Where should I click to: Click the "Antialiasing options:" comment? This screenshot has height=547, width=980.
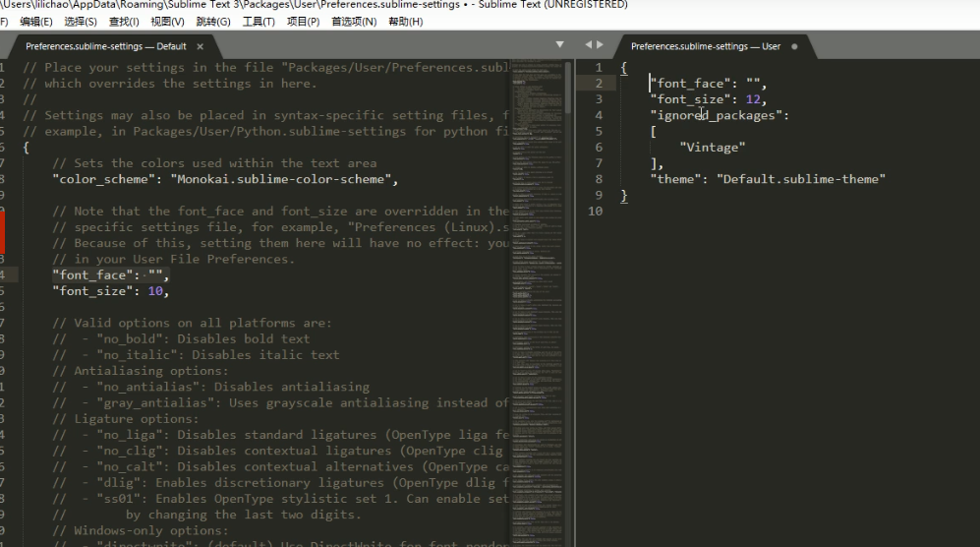tap(141, 371)
